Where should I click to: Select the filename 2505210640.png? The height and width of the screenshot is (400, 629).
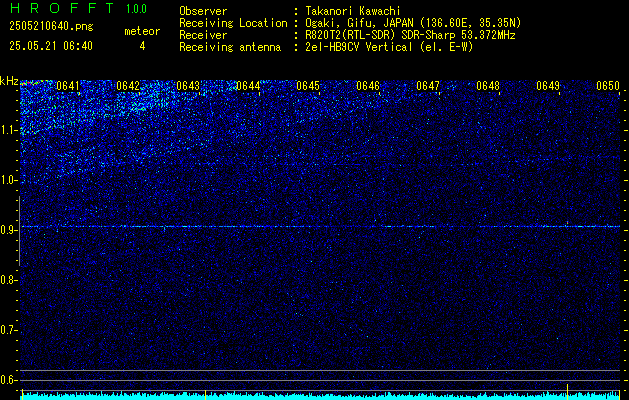pos(51,26)
